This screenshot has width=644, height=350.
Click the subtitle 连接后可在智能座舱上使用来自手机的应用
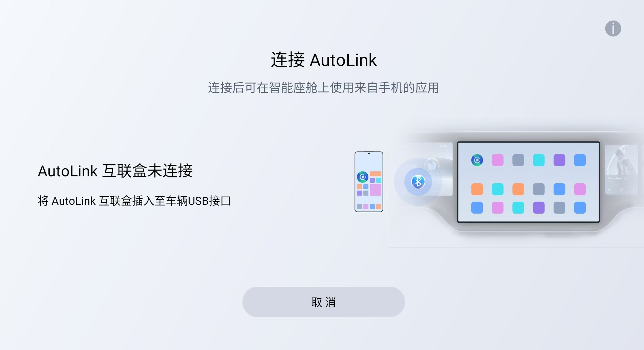click(x=323, y=88)
